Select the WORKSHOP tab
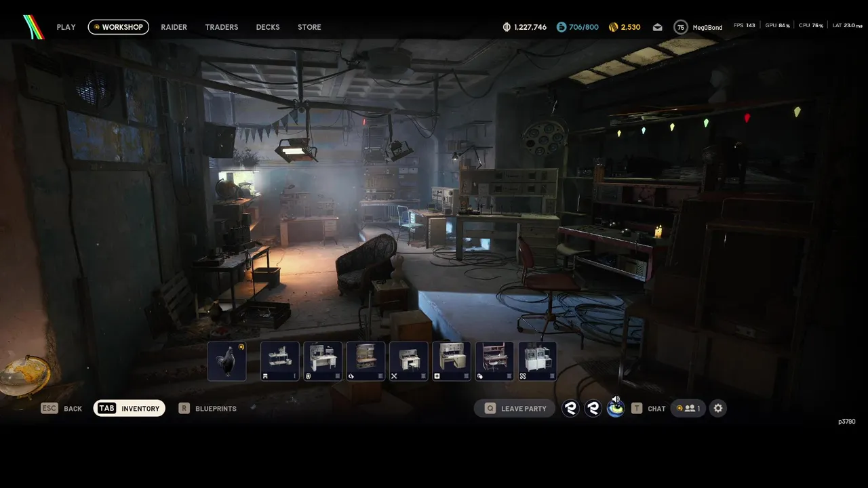 point(119,27)
